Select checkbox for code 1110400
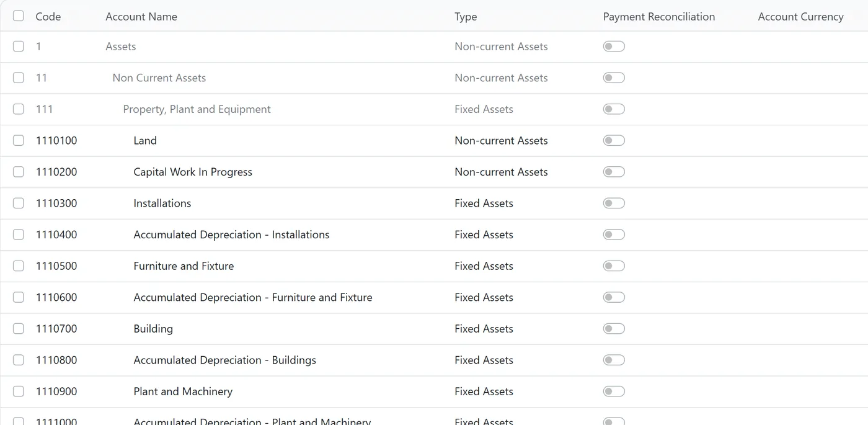This screenshot has width=868, height=425. click(19, 235)
